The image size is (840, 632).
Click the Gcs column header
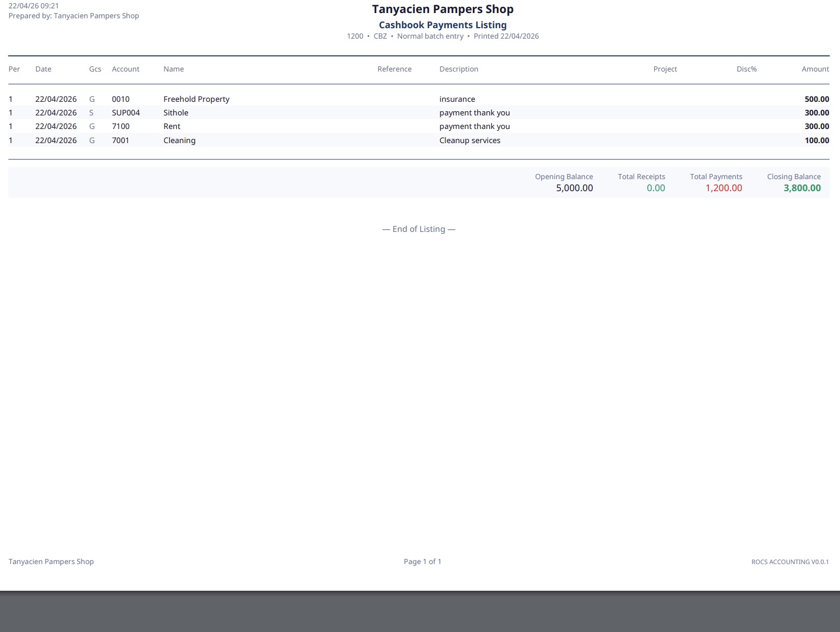[x=95, y=69]
